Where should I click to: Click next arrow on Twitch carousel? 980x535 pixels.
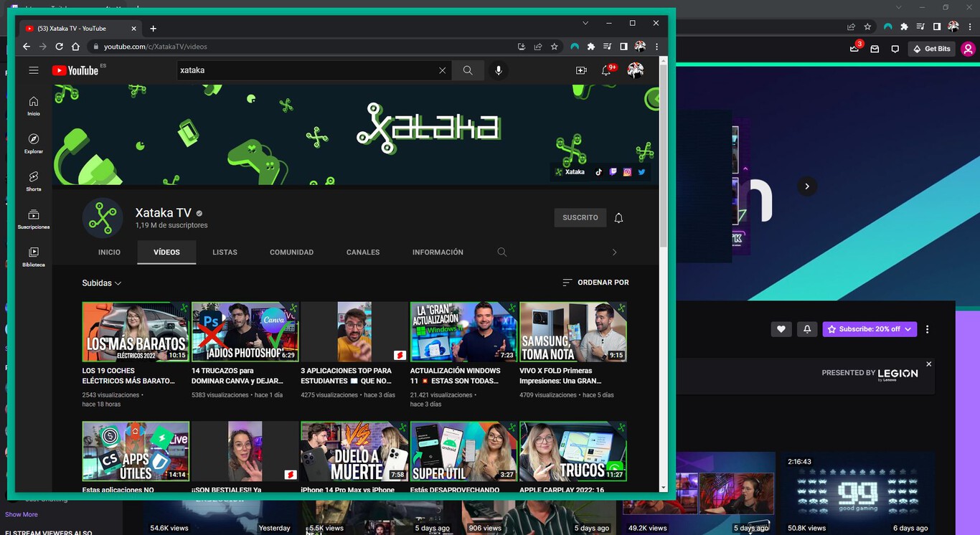click(x=807, y=186)
